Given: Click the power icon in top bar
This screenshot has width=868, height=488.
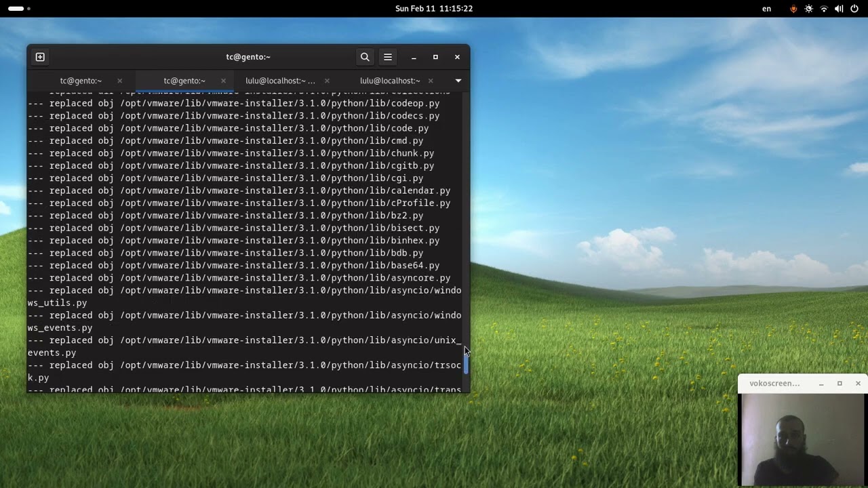Looking at the screenshot, I should pos(854,9).
